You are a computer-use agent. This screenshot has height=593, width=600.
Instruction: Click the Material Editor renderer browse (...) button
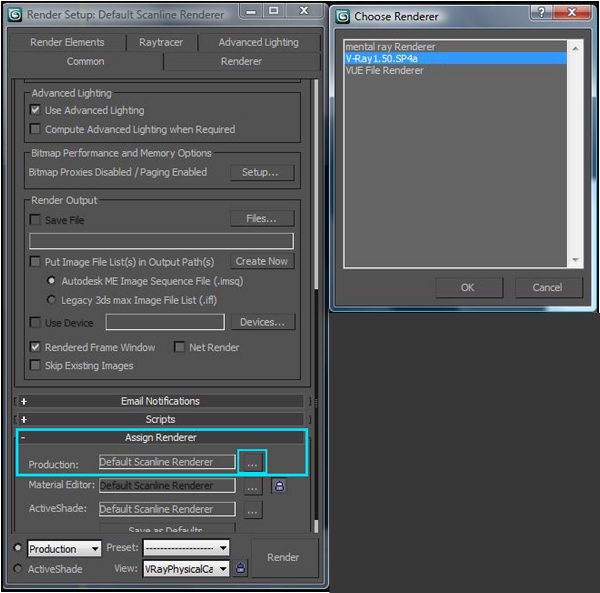tap(253, 486)
